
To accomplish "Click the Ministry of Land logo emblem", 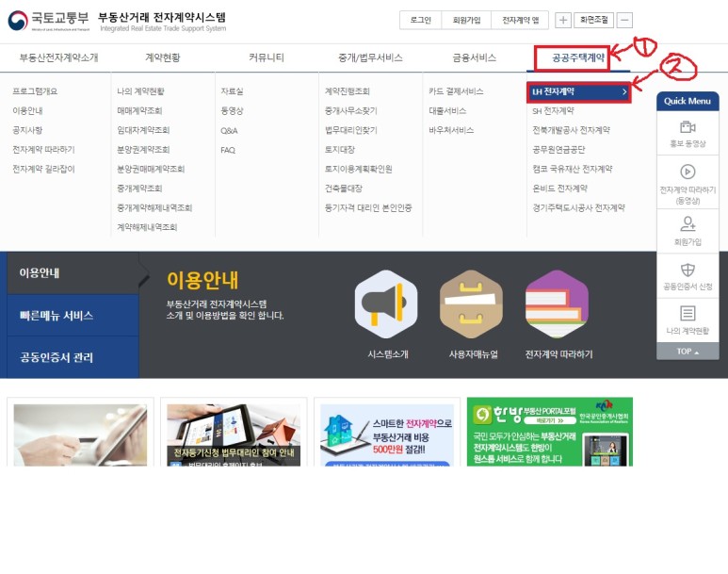I will click(x=18, y=21).
